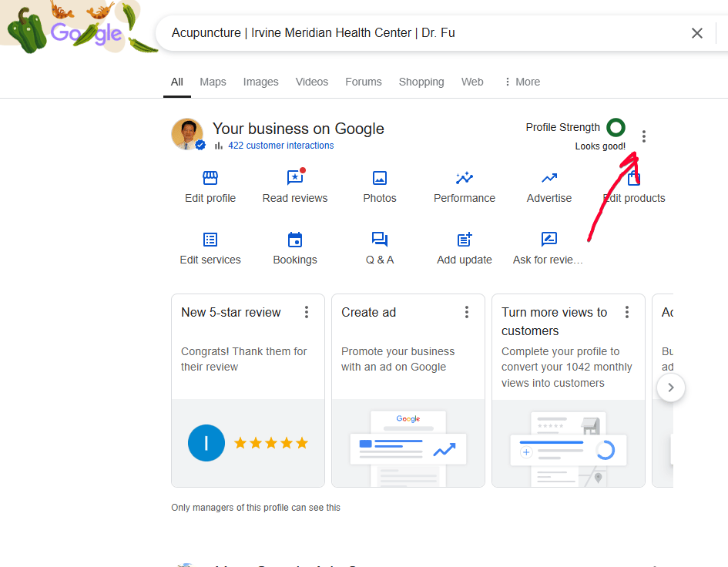Check the Profile Strength indicator circle
Image resolution: width=728 pixels, height=567 pixels.
(x=616, y=127)
